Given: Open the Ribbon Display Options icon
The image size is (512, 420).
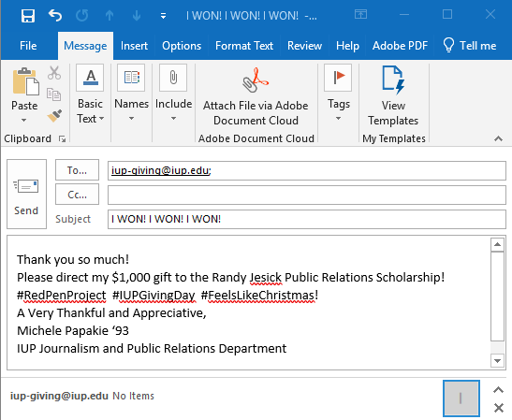Looking at the screenshot, I should [360, 14].
